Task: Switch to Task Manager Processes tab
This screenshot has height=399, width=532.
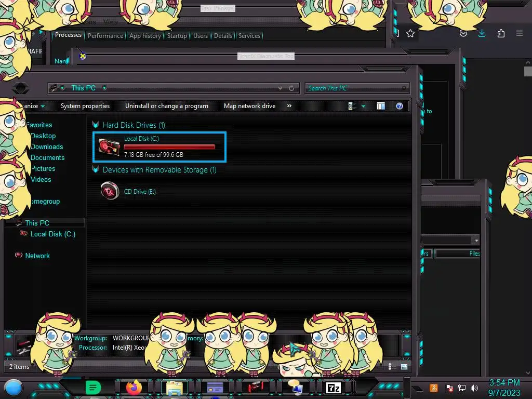Action: click(68, 35)
